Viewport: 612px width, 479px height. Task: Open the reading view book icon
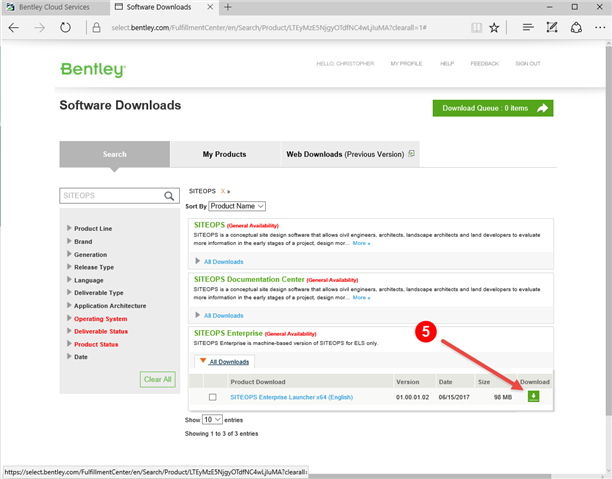point(476,28)
